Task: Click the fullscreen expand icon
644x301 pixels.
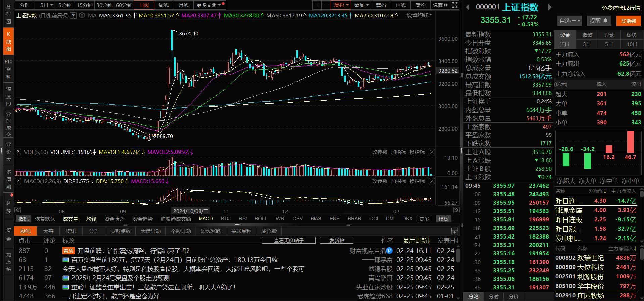Action: [455, 5]
